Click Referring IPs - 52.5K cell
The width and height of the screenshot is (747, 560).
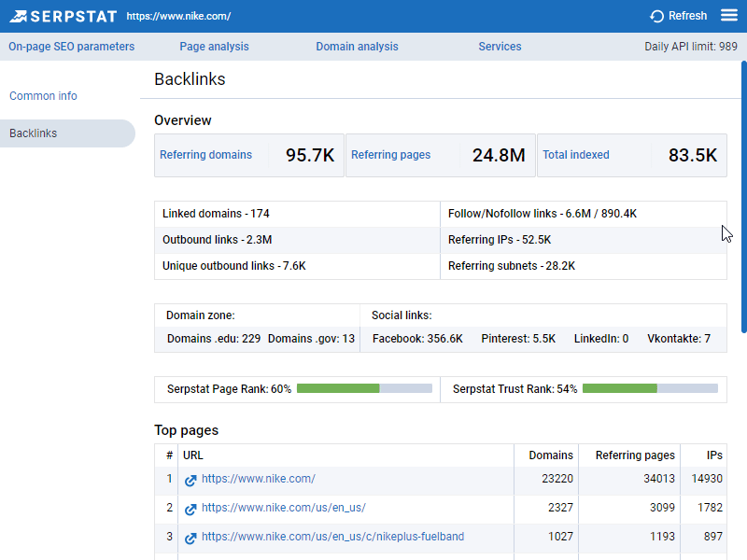(584, 240)
